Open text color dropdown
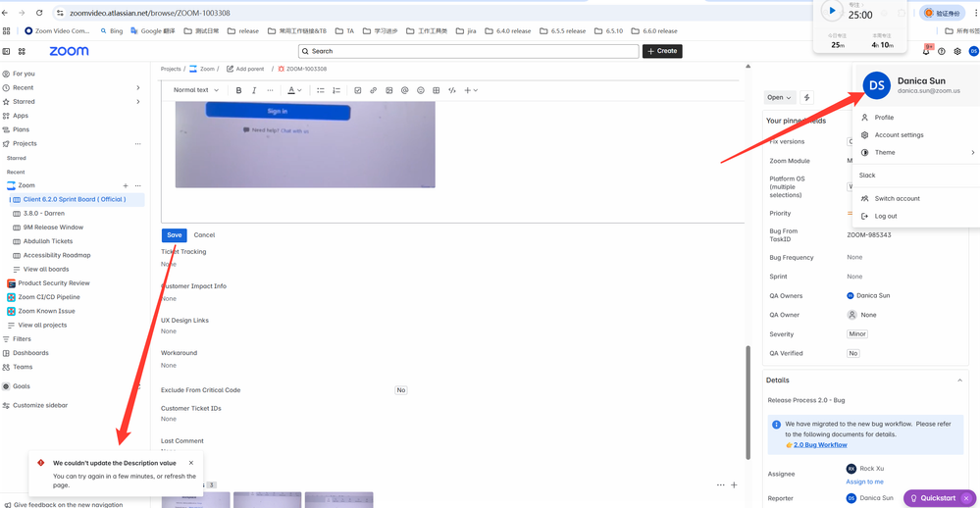The width and height of the screenshot is (980, 508). 294,90
